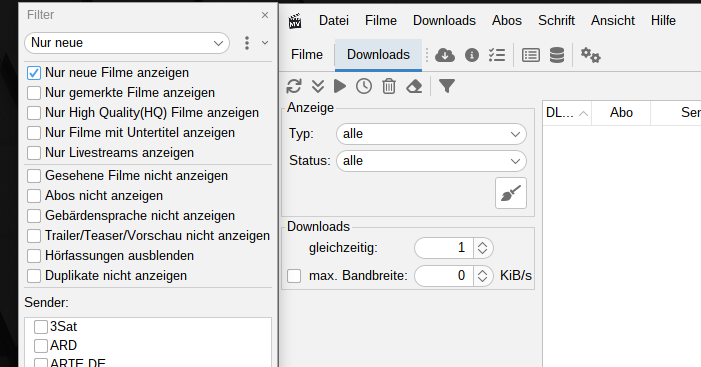701x367 pixels.
Task: Check the ARD sender box
Action: click(41, 346)
